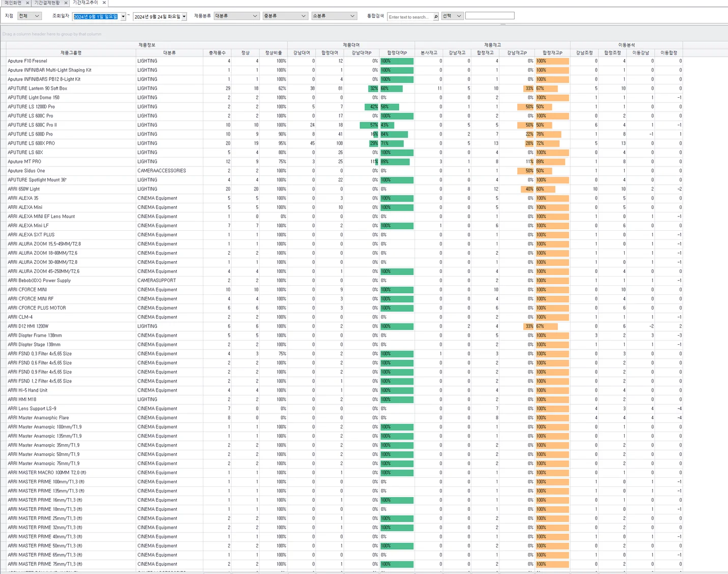
Task: Click the 통합검색 search text field
Action: coord(410,17)
